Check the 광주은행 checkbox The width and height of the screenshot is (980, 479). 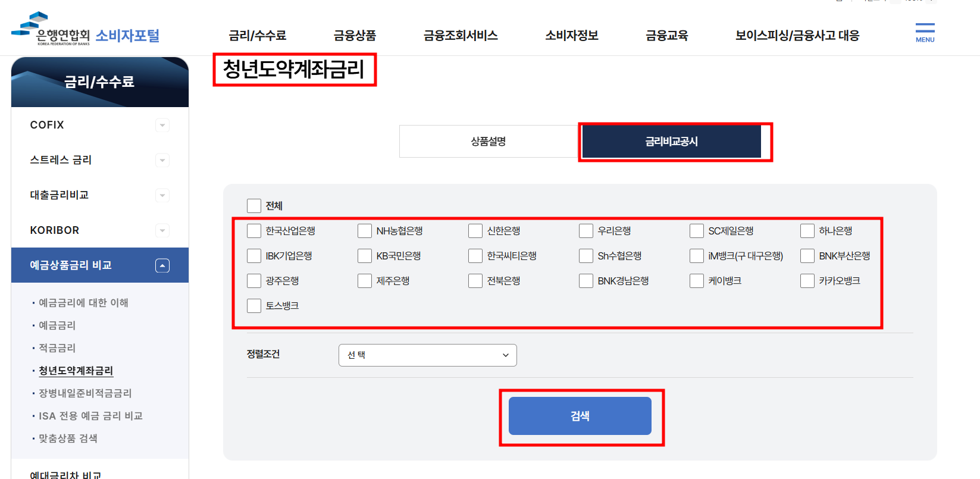[x=254, y=281]
